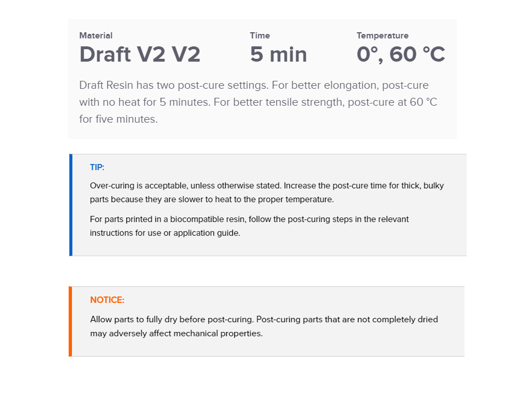This screenshot has width=532, height=402.
Task: Click 'parts because they are slower to heat' line
Action: (212, 200)
